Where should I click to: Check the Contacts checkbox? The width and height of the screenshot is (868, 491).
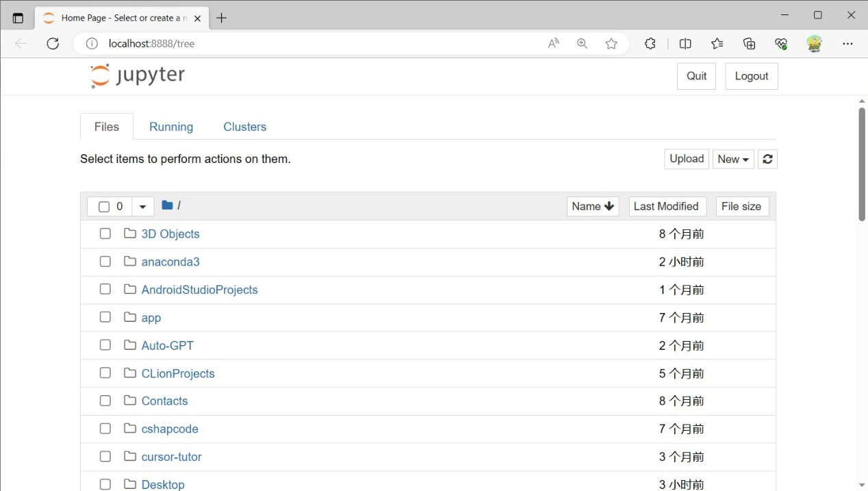pos(105,401)
